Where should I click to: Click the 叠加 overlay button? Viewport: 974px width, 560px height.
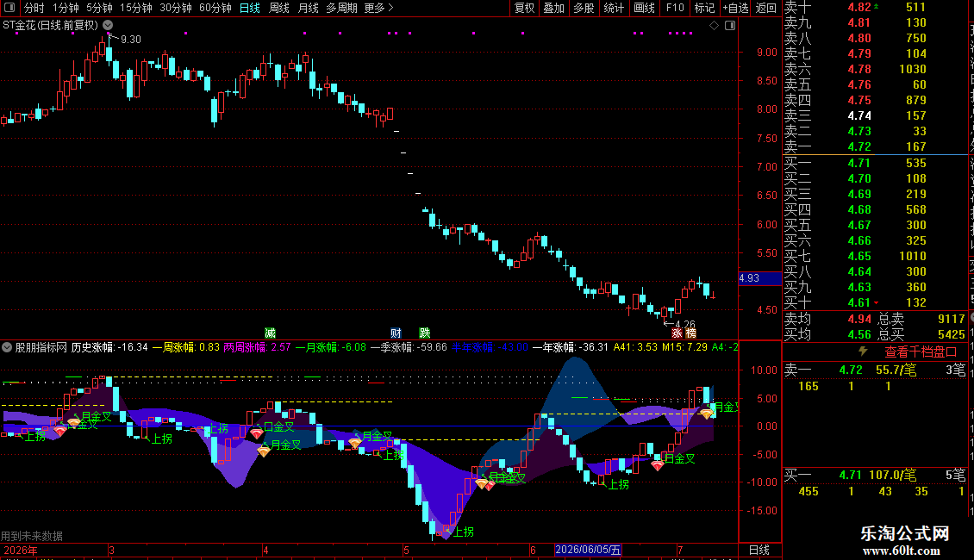click(x=554, y=8)
